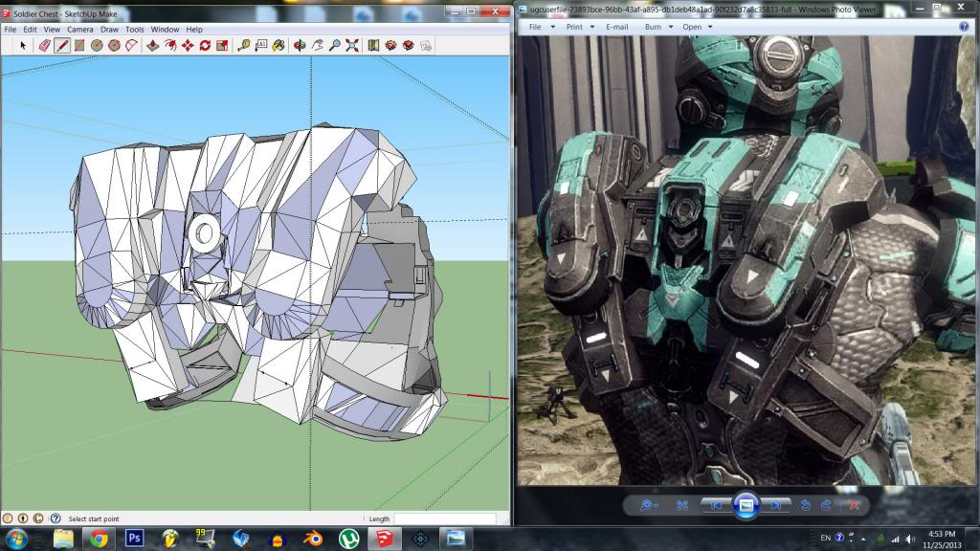This screenshot has height=551, width=980.
Task: Activate the Line pencil tool
Action: 62,46
